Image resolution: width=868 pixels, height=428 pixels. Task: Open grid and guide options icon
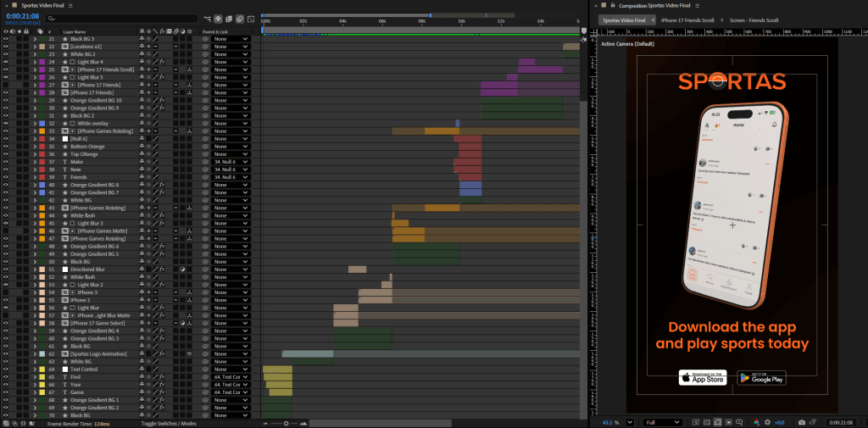(x=739, y=422)
